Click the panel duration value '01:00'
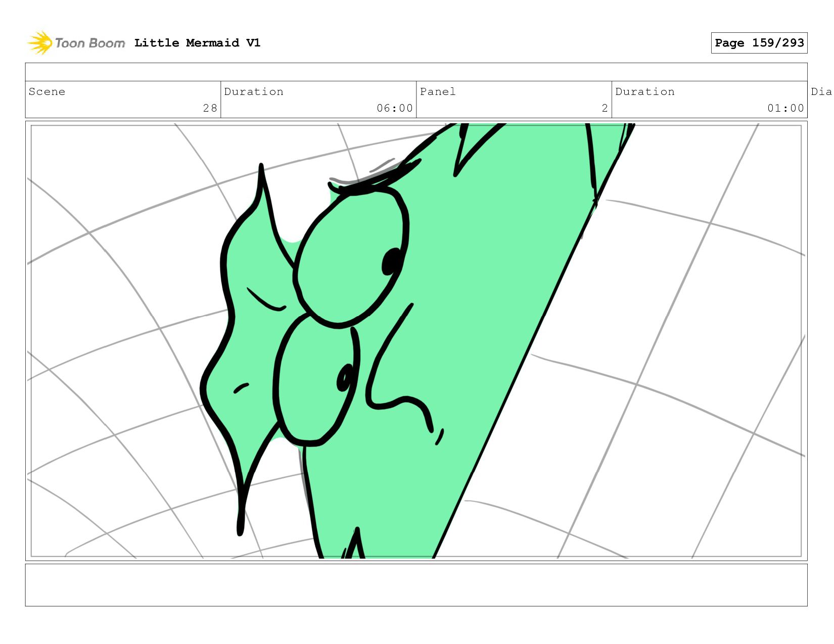834x644 pixels. 785,108
